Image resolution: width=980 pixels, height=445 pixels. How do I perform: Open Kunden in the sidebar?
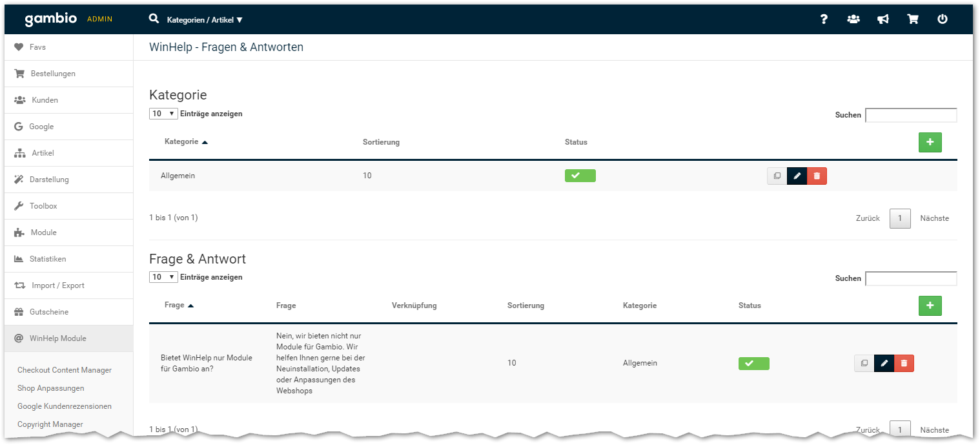[69, 100]
